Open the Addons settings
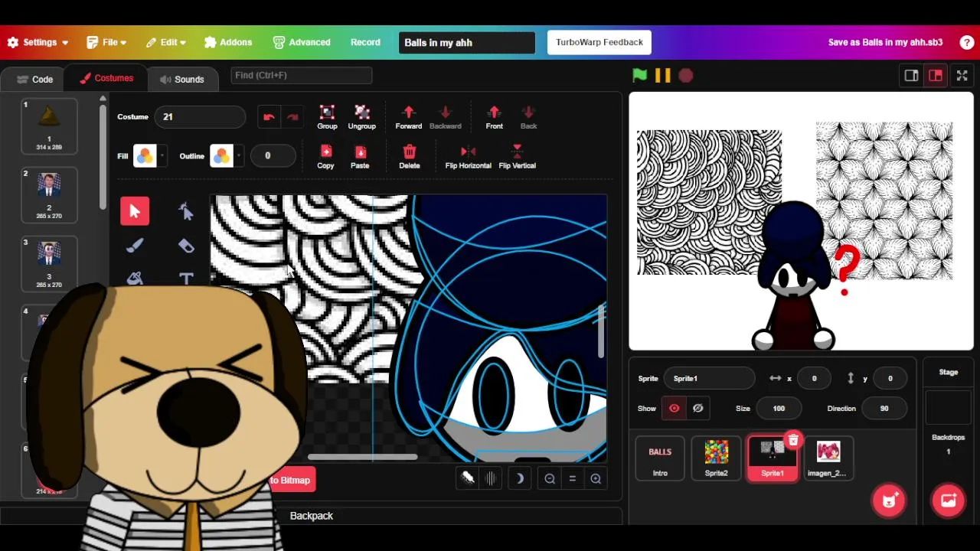Screen dimensions: 980x551 coord(228,43)
